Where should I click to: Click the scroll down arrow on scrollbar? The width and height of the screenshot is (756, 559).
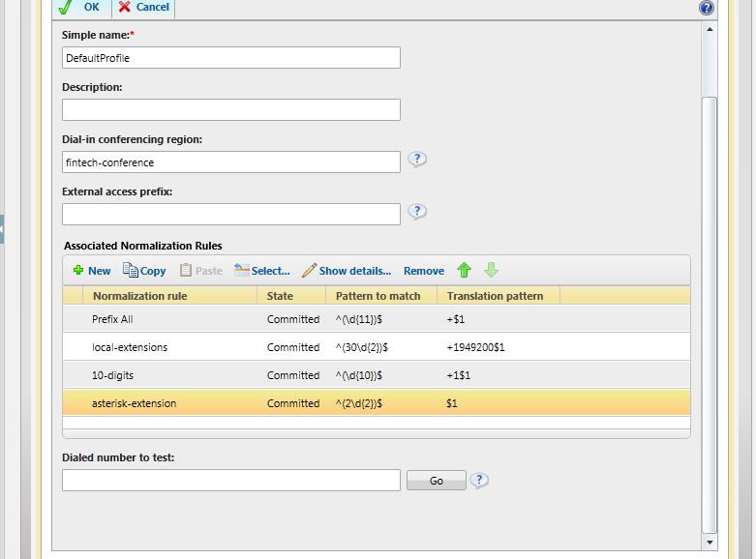(710, 544)
